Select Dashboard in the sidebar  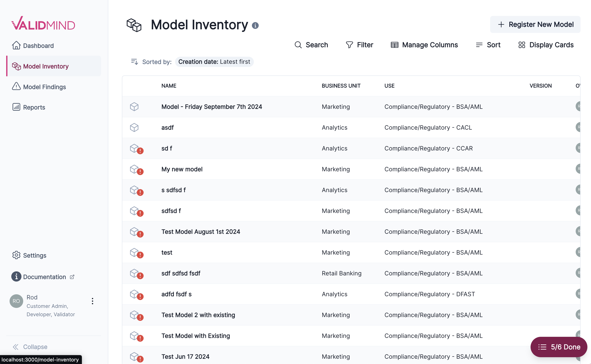click(x=38, y=45)
